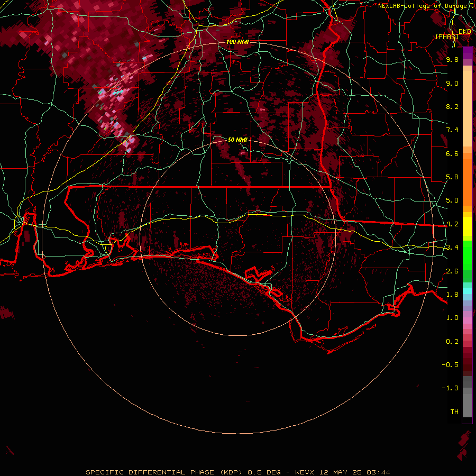Click the 9.8 value on the color scale
476x476 pixels.
pos(452,59)
